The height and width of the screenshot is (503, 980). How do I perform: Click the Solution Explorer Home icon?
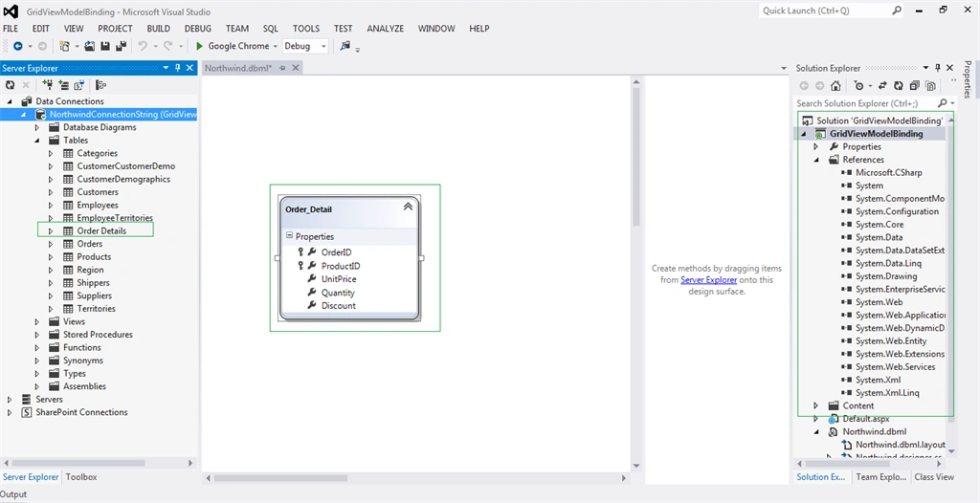tap(835, 86)
